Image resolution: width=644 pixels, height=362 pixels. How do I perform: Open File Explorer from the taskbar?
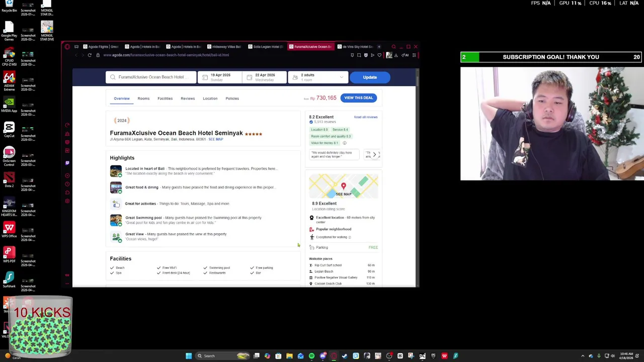point(289,356)
